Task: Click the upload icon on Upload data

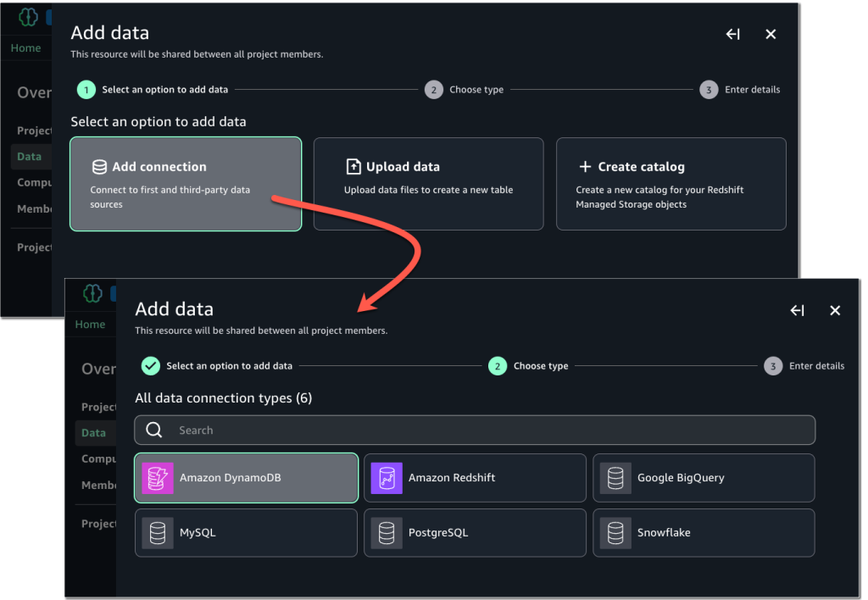Action: 353,167
